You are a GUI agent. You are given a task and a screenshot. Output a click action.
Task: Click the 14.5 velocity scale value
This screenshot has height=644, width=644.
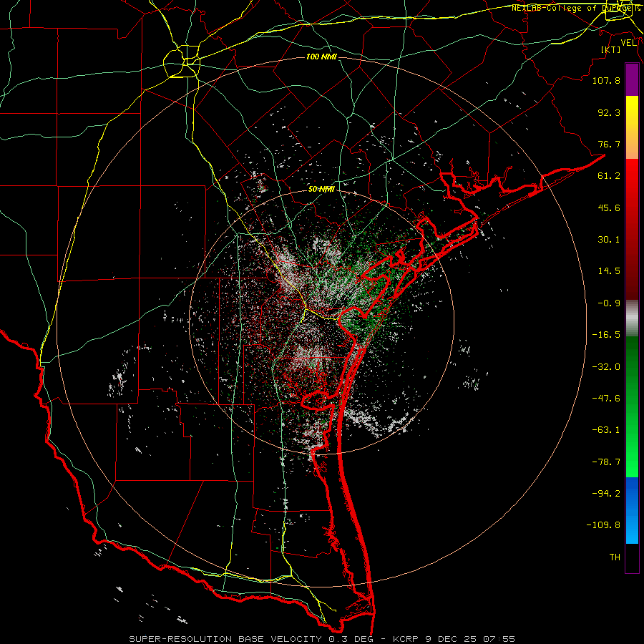[x=609, y=271]
